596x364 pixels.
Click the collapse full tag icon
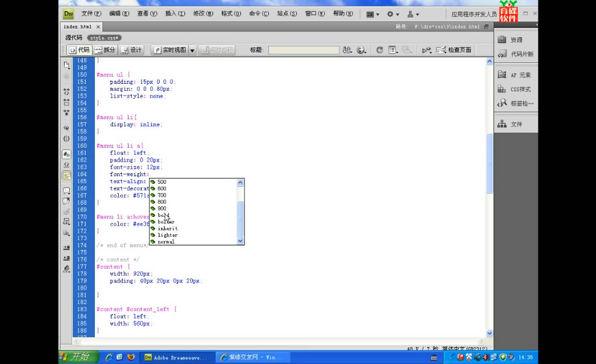click(x=66, y=91)
